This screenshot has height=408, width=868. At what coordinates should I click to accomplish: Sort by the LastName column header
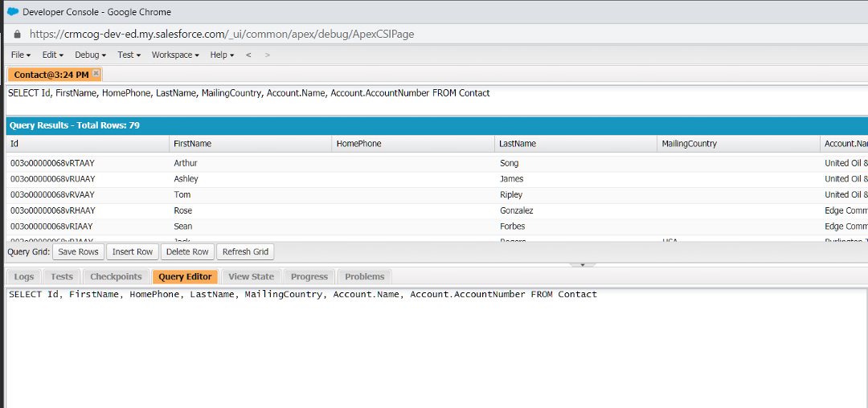pyautogui.click(x=575, y=144)
